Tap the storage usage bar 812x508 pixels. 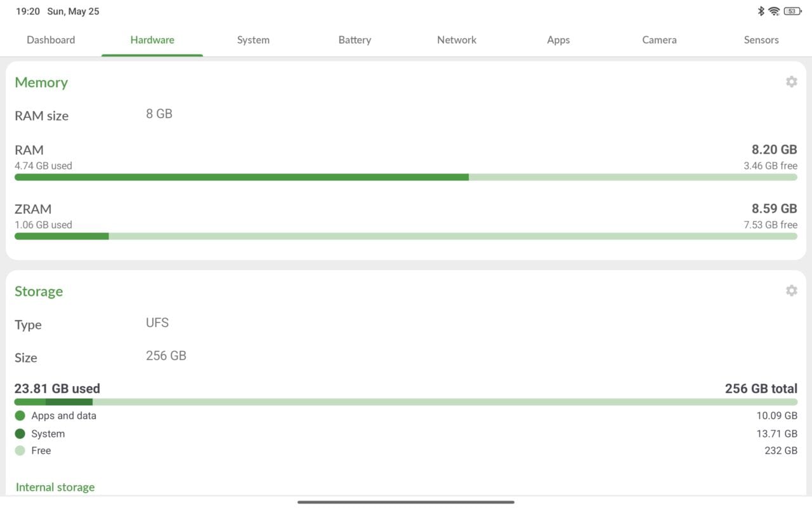pyautogui.click(x=406, y=402)
